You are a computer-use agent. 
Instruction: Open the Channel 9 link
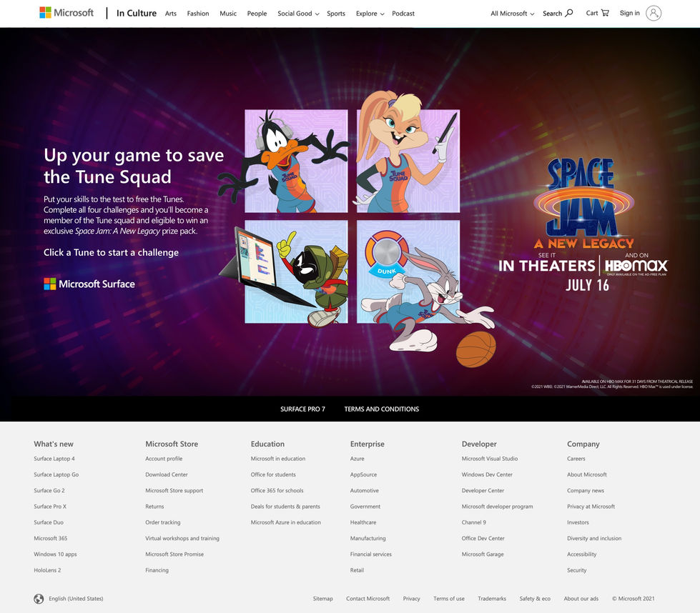point(474,522)
